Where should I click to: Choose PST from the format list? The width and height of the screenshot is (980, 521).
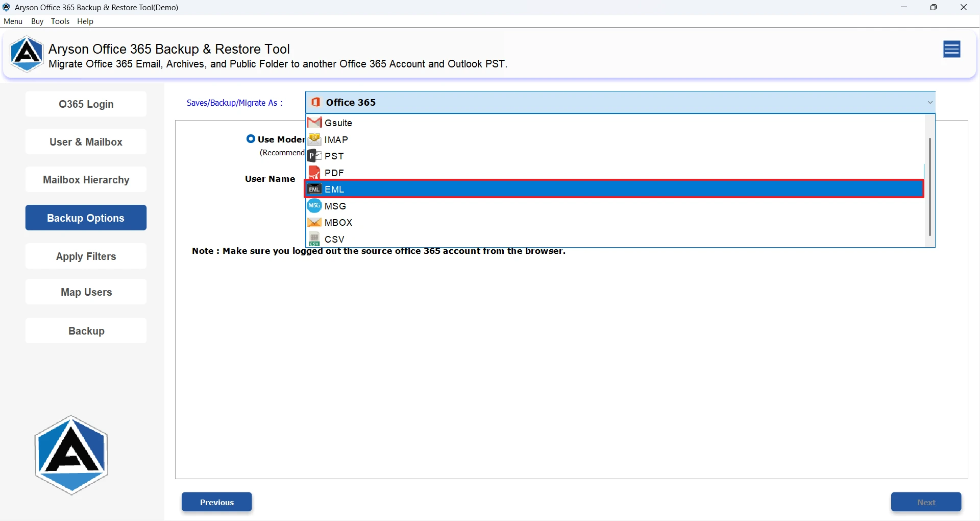pyautogui.click(x=615, y=156)
